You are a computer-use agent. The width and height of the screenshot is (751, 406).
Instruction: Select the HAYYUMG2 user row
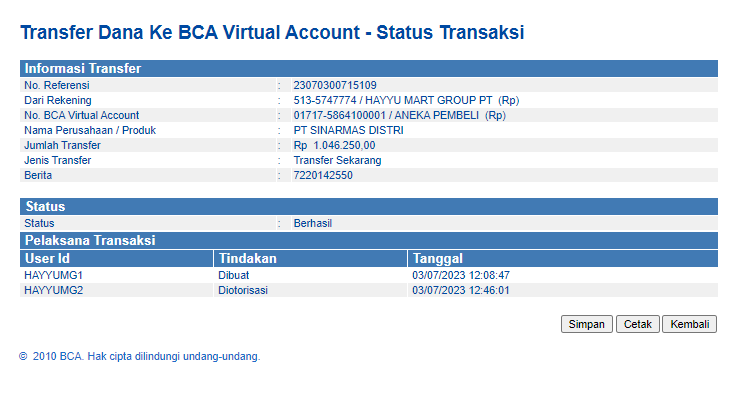tap(54, 290)
